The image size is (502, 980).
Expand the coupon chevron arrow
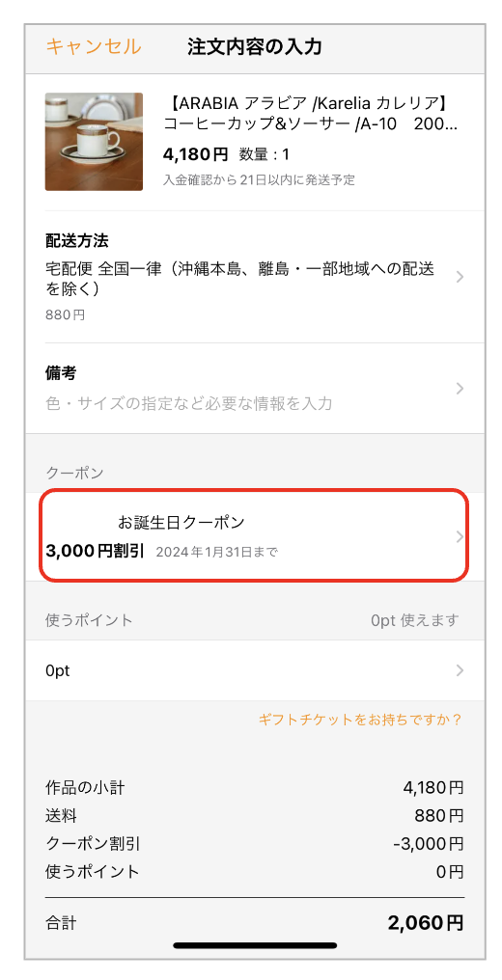460,537
